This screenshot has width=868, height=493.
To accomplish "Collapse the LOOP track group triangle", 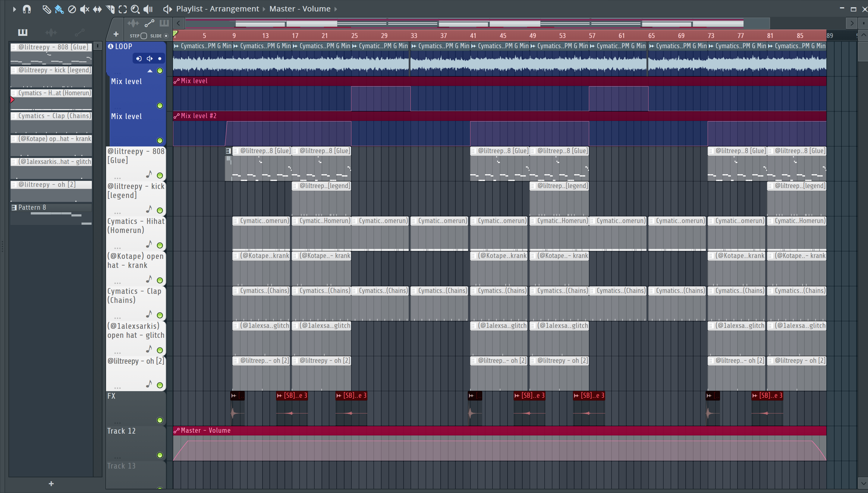I will pos(149,71).
